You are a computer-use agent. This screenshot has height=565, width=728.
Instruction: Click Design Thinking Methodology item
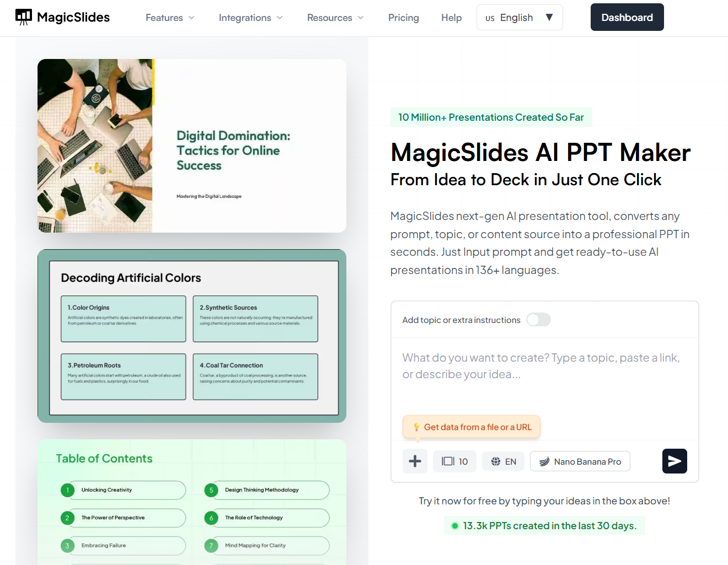click(x=266, y=490)
